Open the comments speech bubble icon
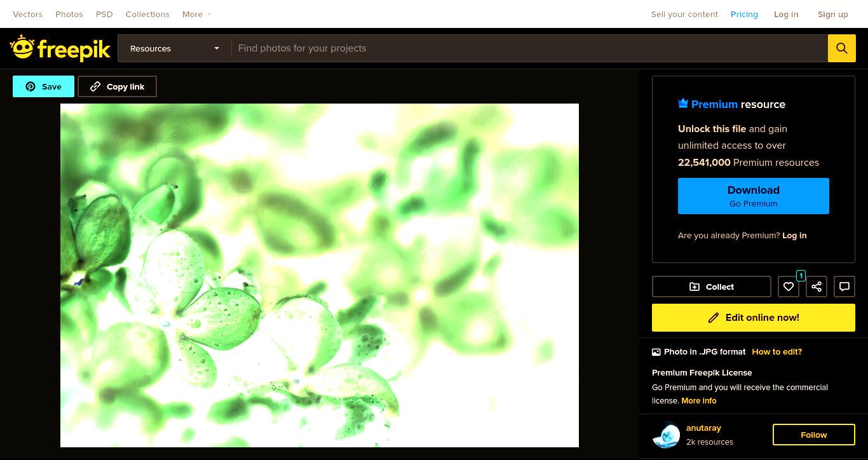Screen dimensions: 868x460 tap(844, 287)
